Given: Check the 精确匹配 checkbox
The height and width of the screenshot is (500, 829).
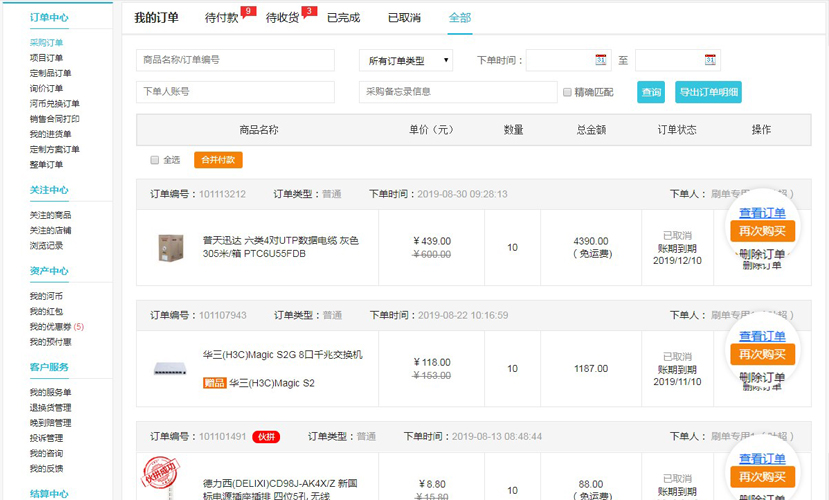Looking at the screenshot, I should tap(567, 92).
